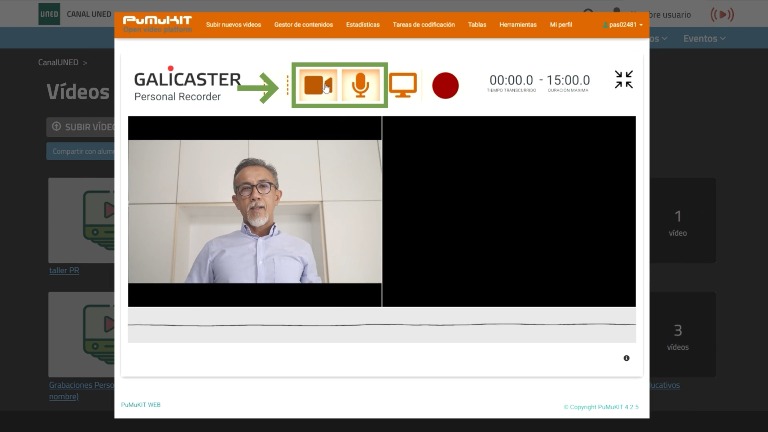Viewport: 768px width, 432px height.
Task: Click SUBIR VÍDEO button in background page
Action: (81, 127)
